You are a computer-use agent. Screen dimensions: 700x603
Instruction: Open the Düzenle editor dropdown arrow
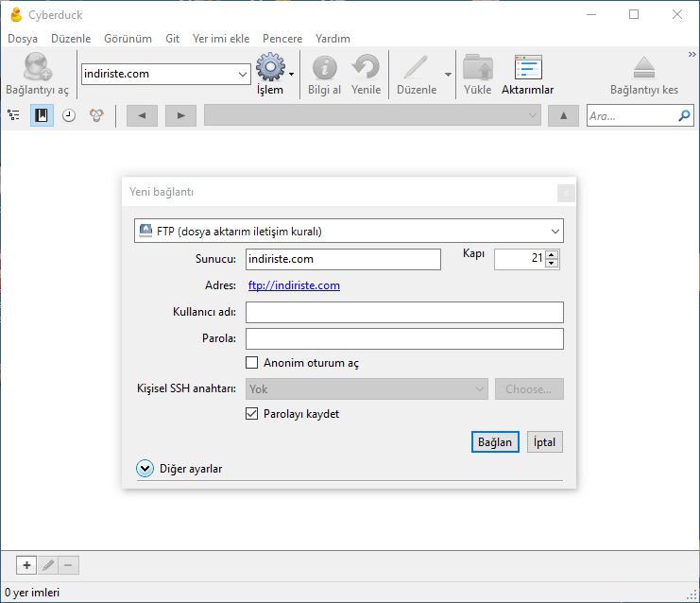pyautogui.click(x=448, y=74)
